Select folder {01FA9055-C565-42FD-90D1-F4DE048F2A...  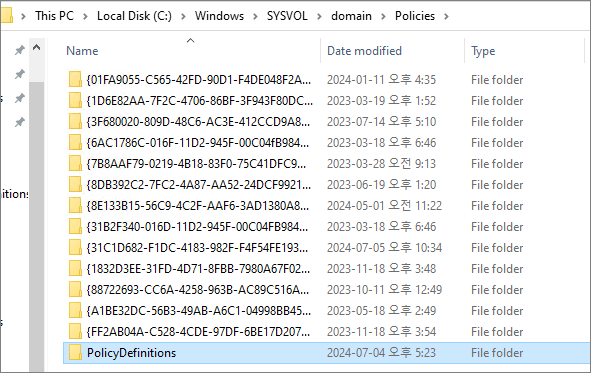199,80
